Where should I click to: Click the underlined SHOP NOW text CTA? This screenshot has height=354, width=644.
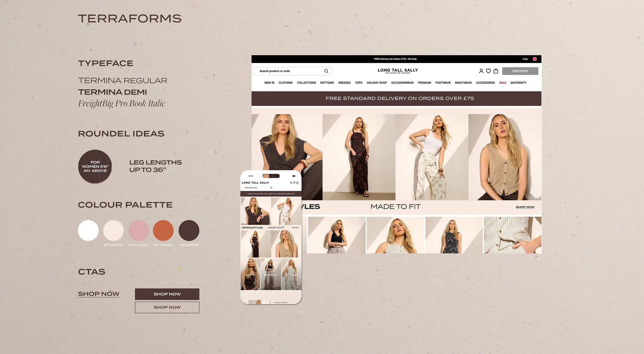(x=98, y=294)
